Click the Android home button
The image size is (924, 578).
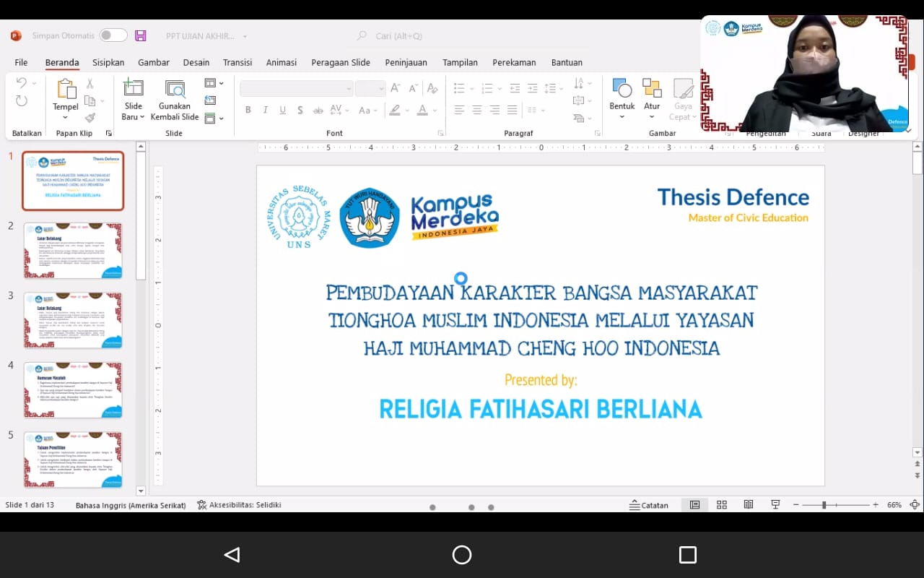tap(462, 555)
